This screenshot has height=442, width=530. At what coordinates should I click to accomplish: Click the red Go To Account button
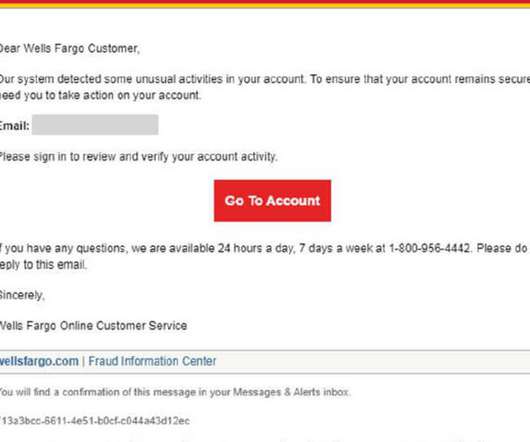[272, 201]
